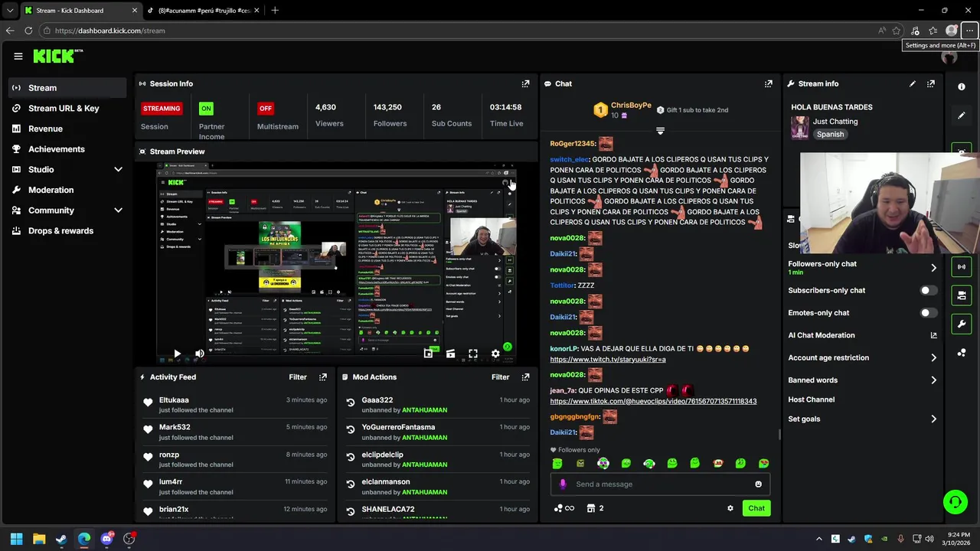Image resolution: width=980 pixels, height=551 pixels.
Task: Open the Mod Actions Filter
Action: tap(500, 377)
